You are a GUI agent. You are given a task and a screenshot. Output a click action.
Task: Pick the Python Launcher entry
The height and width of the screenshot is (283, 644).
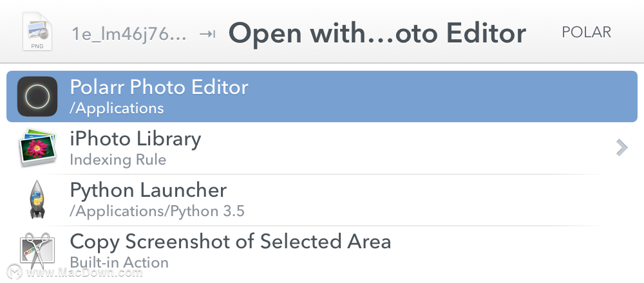(x=322, y=199)
